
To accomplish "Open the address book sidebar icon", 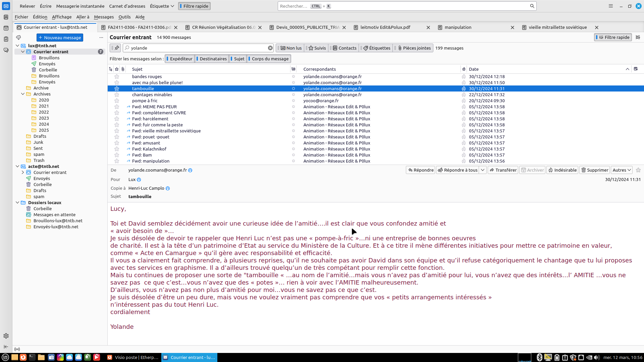I will [x=6, y=17].
